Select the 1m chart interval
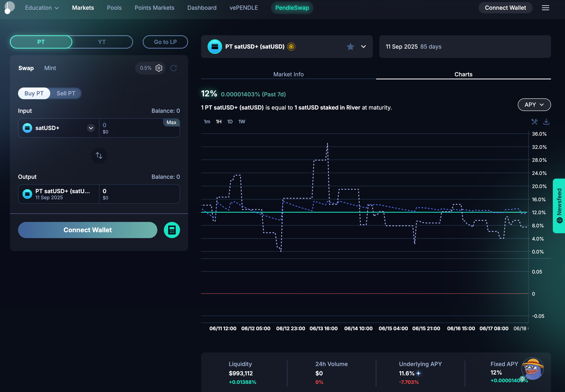This screenshot has height=392, width=565. [x=207, y=122]
